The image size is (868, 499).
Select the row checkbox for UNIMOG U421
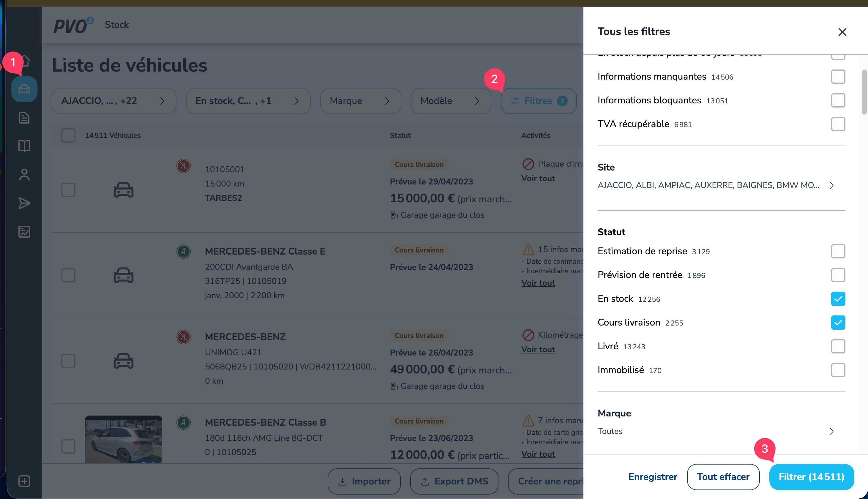pos(68,361)
